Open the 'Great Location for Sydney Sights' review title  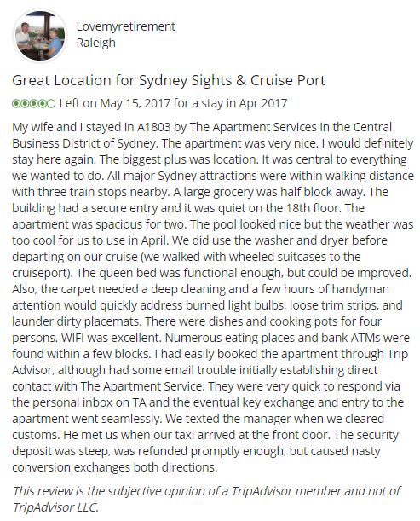(x=169, y=81)
